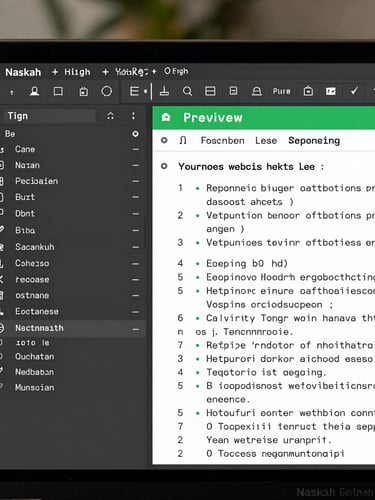This screenshot has height=500, width=375.
Task: Toggle the radio circle left of Foscnben
Action: (164, 140)
